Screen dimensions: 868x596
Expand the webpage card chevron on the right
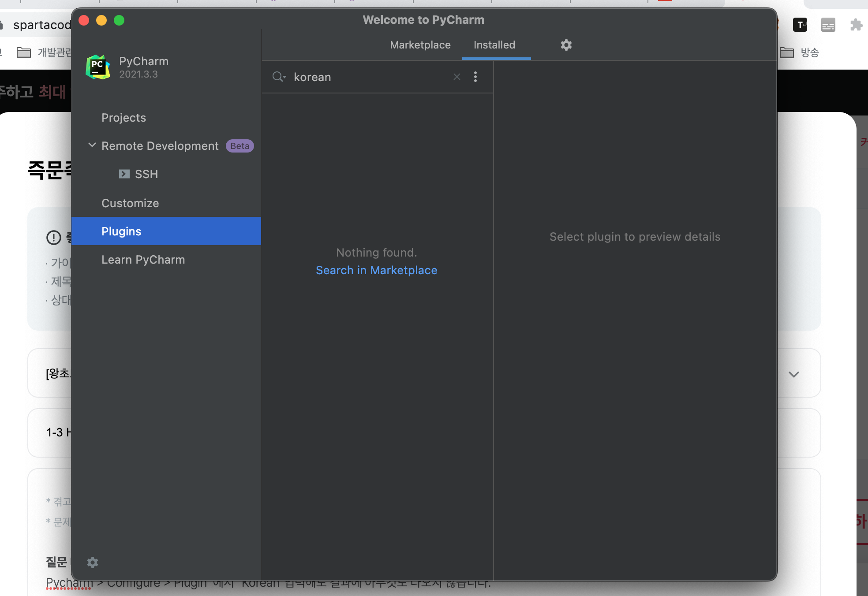pyautogui.click(x=794, y=374)
